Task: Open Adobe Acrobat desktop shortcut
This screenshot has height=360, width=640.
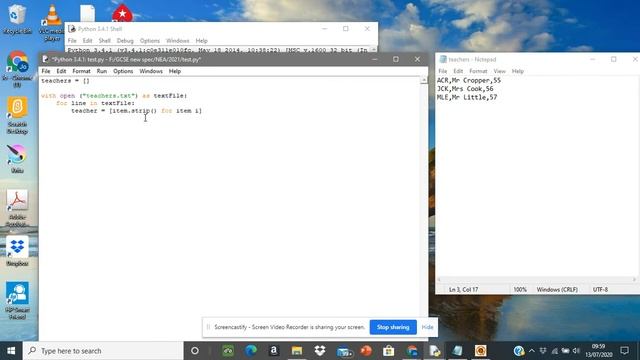Action: tap(17, 208)
